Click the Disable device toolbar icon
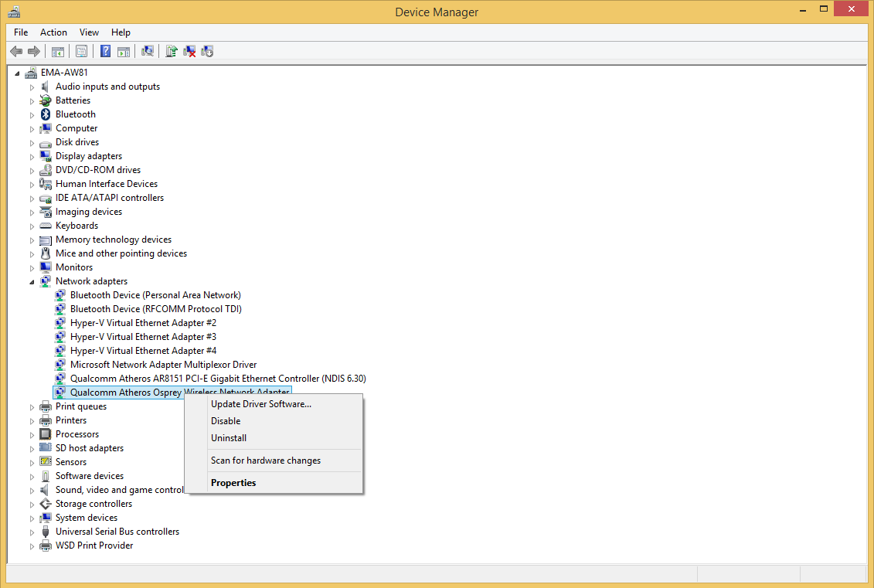Screen dimensions: 874x588 coord(207,51)
